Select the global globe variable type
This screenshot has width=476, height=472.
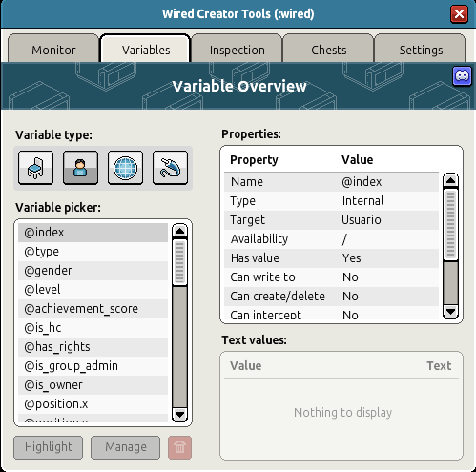pyautogui.click(x=125, y=168)
